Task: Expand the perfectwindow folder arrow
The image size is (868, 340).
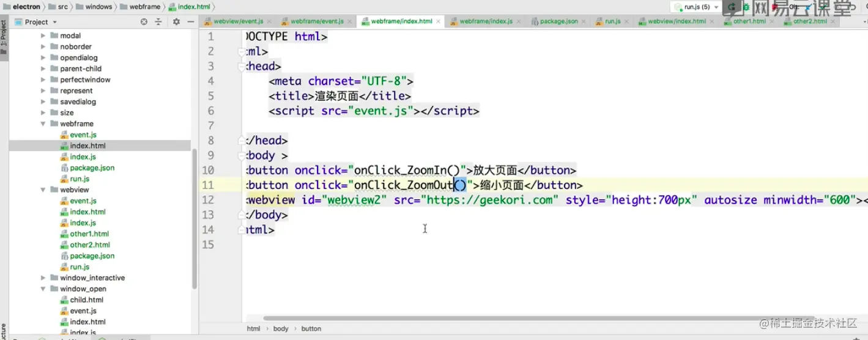Action: pos(43,79)
